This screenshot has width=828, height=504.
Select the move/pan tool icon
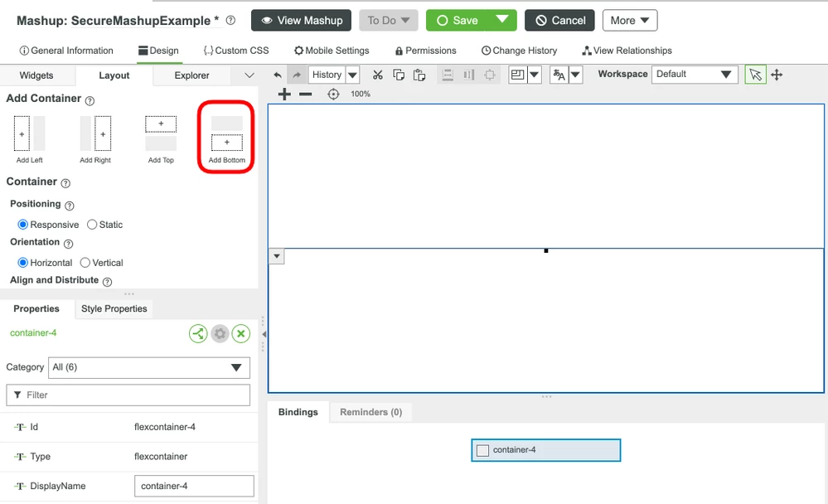click(x=777, y=75)
